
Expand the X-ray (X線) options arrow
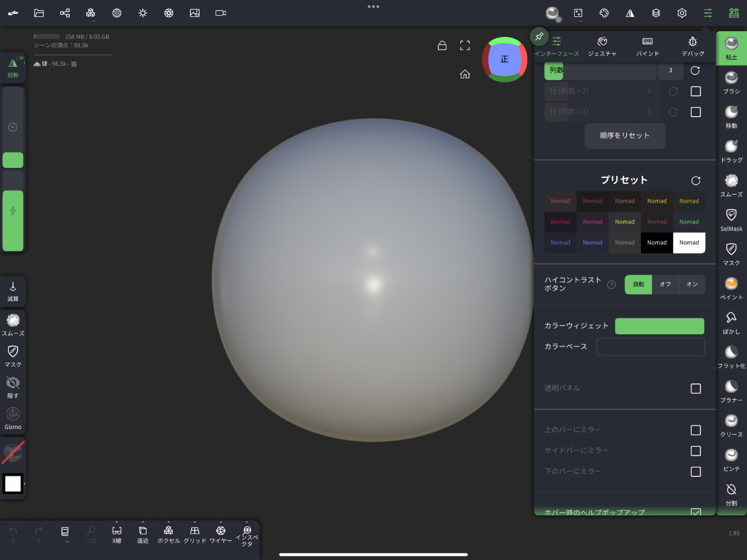(x=117, y=522)
